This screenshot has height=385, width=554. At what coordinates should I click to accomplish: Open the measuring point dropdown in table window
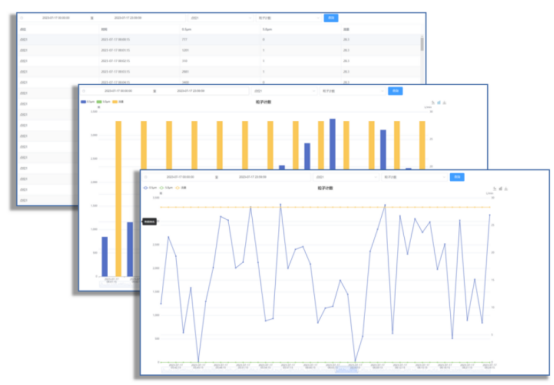(221, 18)
